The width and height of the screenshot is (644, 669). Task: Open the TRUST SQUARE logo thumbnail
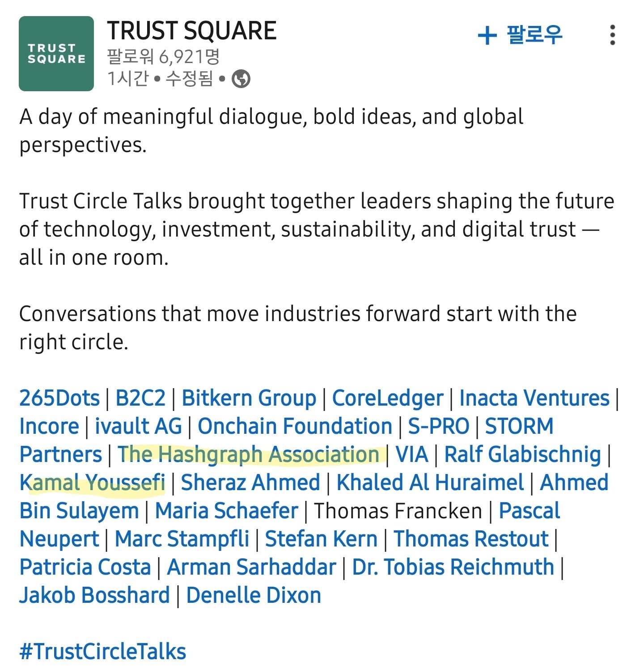(x=56, y=54)
